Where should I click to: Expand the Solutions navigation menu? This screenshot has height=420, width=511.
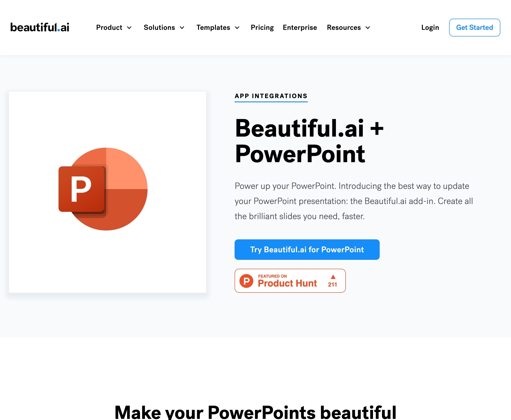(163, 28)
